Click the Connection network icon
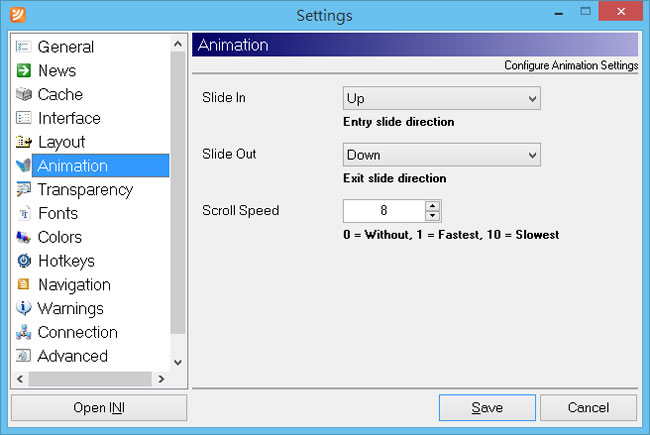The height and width of the screenshot is (435, 650). point(23,332)
